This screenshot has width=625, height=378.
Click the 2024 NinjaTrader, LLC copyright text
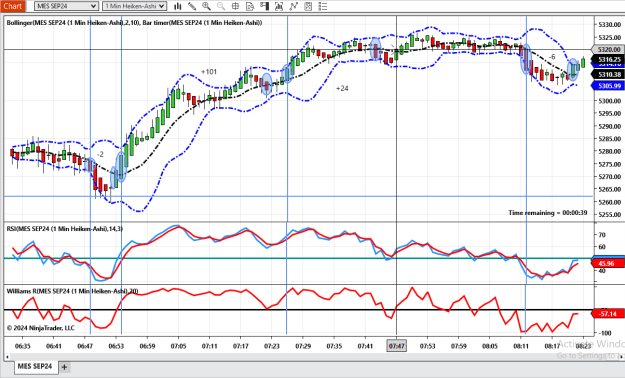[x=41, y=328]
